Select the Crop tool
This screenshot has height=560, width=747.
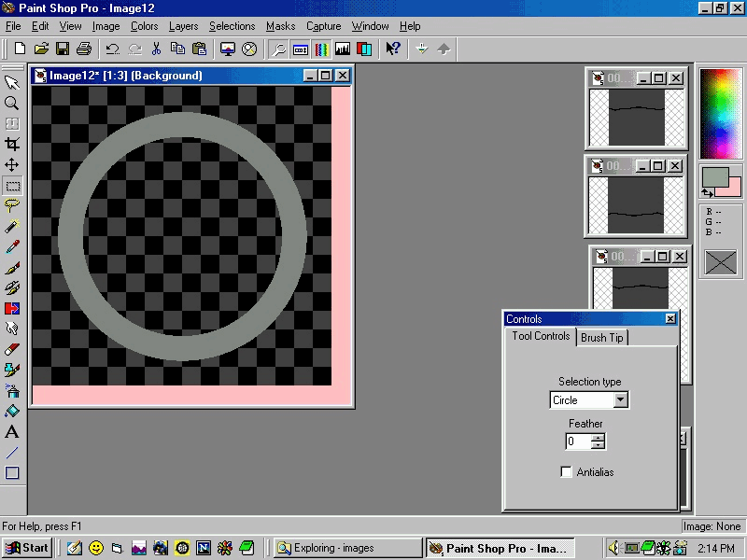12,144
